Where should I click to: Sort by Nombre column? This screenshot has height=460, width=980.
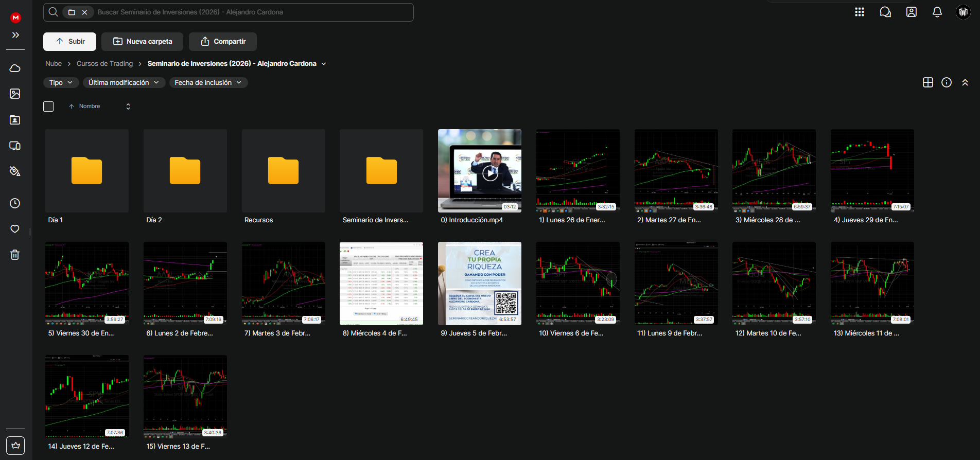click(x=89, y=106)
